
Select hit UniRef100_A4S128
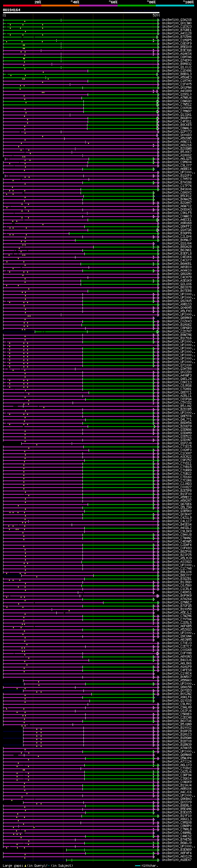[176, 33]
